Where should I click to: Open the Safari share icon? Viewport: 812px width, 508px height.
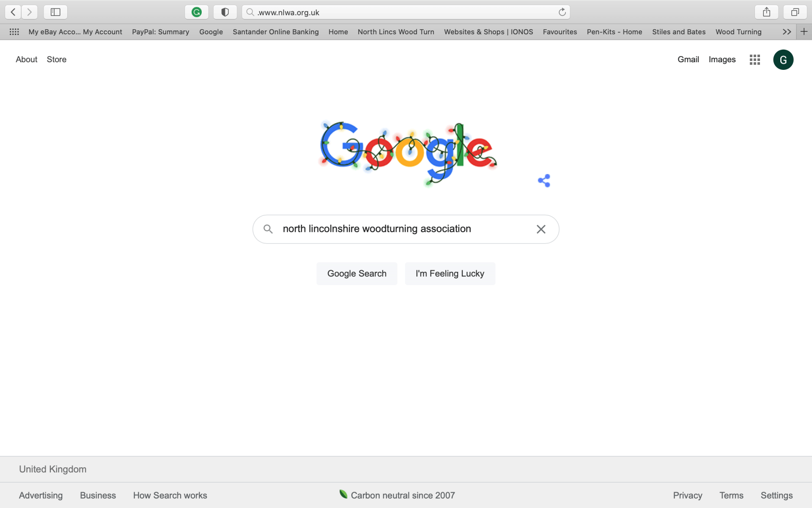click(766, 12)
